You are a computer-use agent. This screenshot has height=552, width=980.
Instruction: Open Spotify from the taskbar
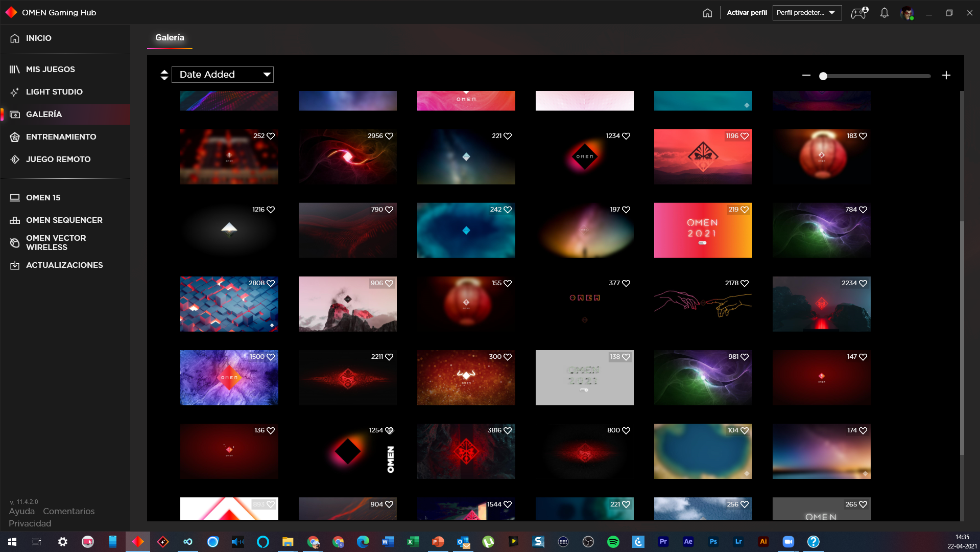(613, 541)
